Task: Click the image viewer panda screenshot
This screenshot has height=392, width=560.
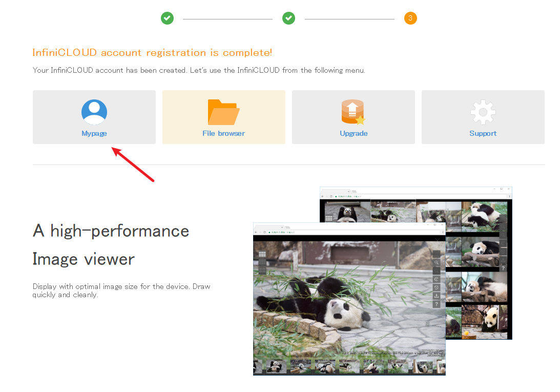Action: [349, 299]
